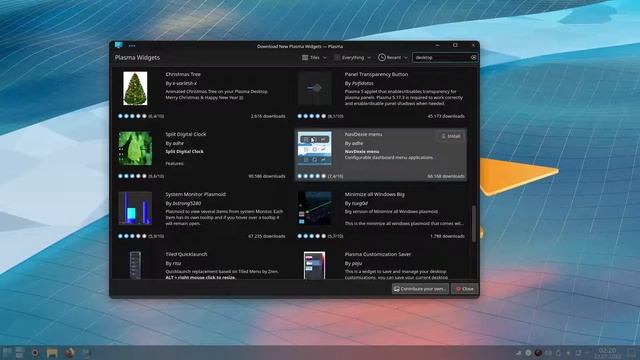The height and width of the screenshot is (360, 640).
Task: Open the round system settings icon in the taskbar
Action: click(35, 353)
